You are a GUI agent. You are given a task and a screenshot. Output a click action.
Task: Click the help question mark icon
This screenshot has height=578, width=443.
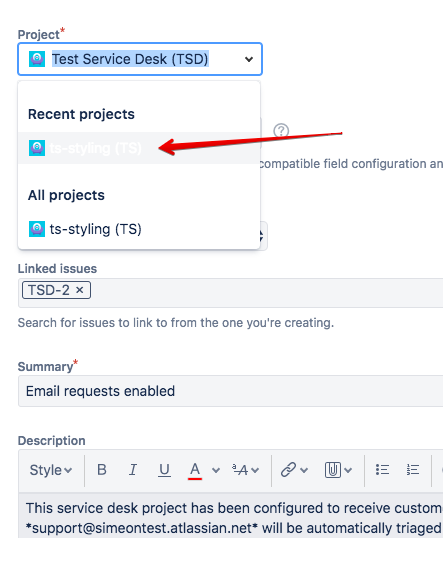[x=281, y=130]
